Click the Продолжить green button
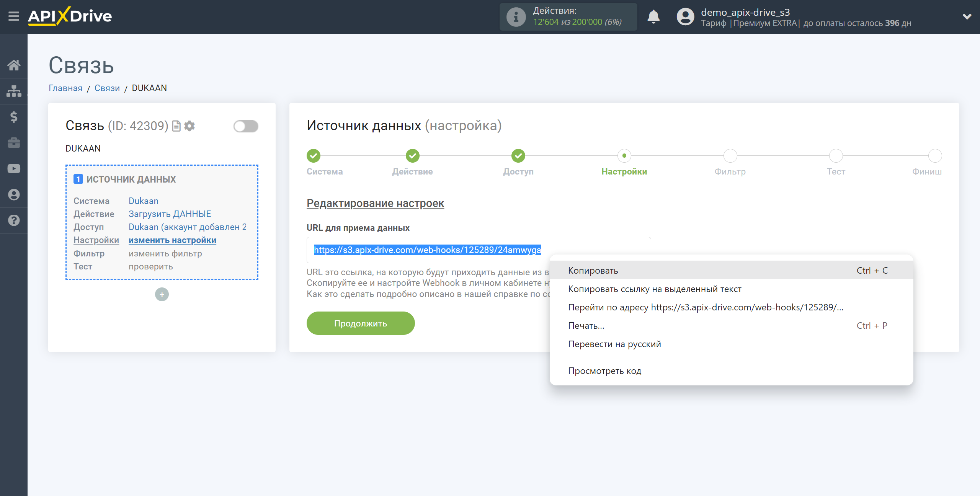This screenshot has height=496, width=980. point(360,323)
